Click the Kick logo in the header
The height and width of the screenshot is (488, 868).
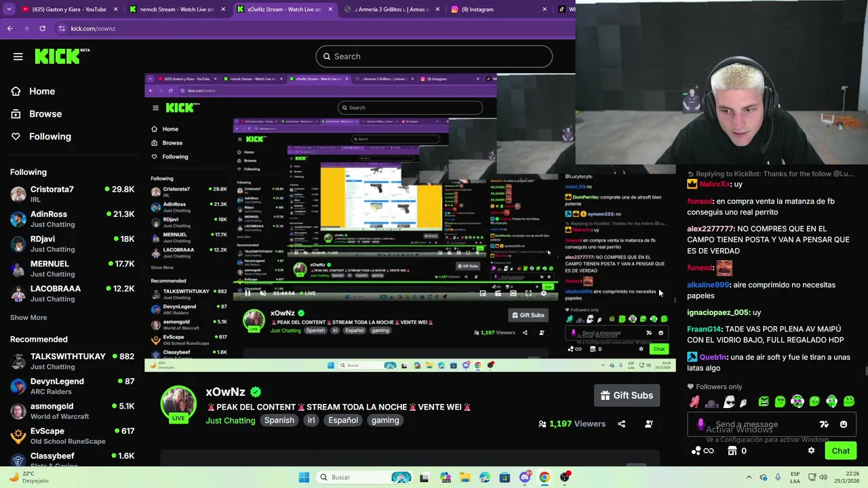[x=62, y=56]
